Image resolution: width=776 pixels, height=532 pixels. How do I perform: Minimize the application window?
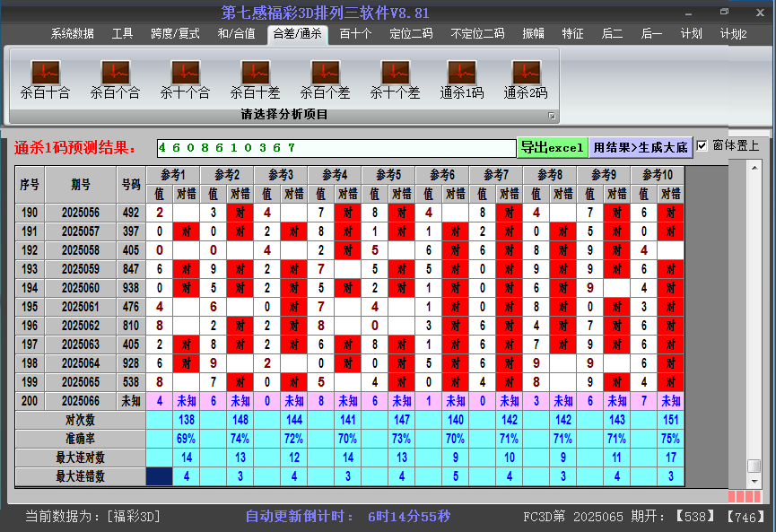click(x=688, y=13)
